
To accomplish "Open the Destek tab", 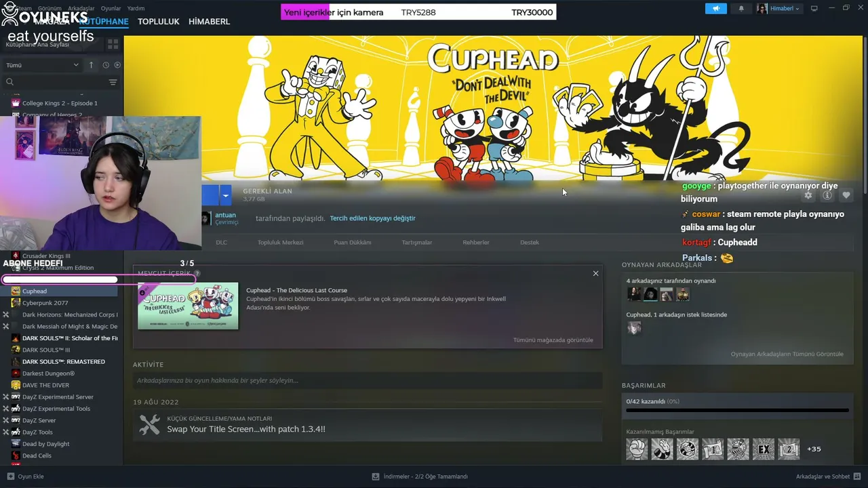I will coord(530,242).
